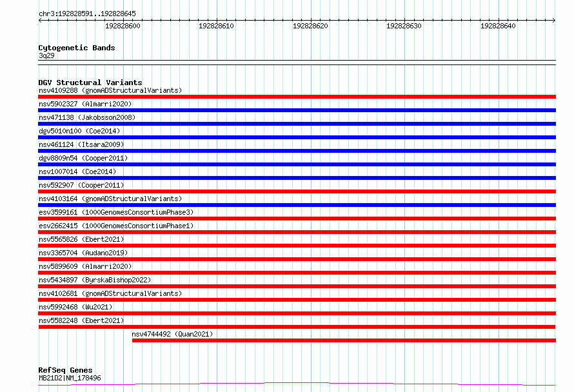Open esv3599161 1000GenomesConsortiumPhase3 variant
Viewport: 574px width, 392px height.
(x=116, y=212)
